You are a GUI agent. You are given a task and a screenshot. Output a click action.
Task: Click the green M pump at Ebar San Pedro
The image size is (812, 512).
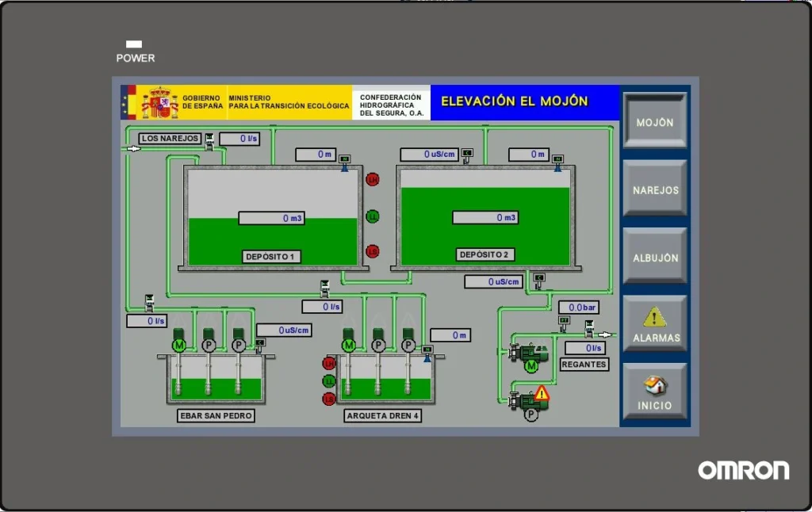(x=178, y=345)
